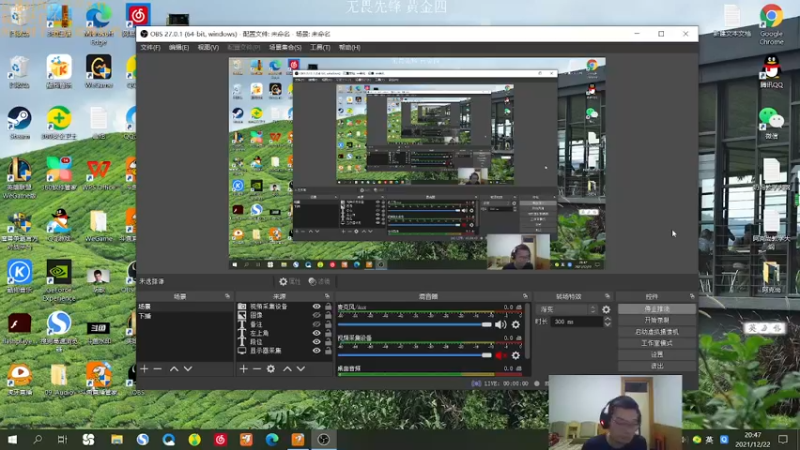This screenshot has width=800, height=450.
Task: Open the 编辑(E) menu
Action: tap(179, 47)
